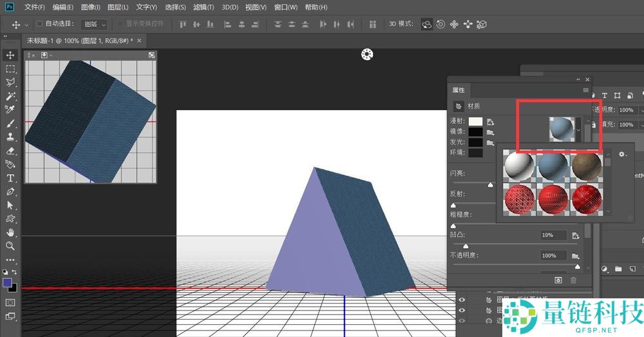
Task: Select the Hand tool
Action: pos(10,232)
